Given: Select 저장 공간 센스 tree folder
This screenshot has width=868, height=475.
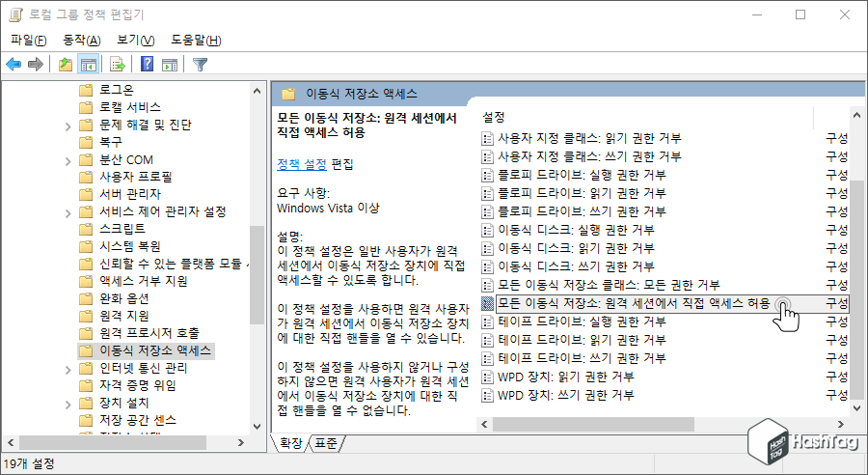Looking at the screenshot, I should [x=138, y=420].
